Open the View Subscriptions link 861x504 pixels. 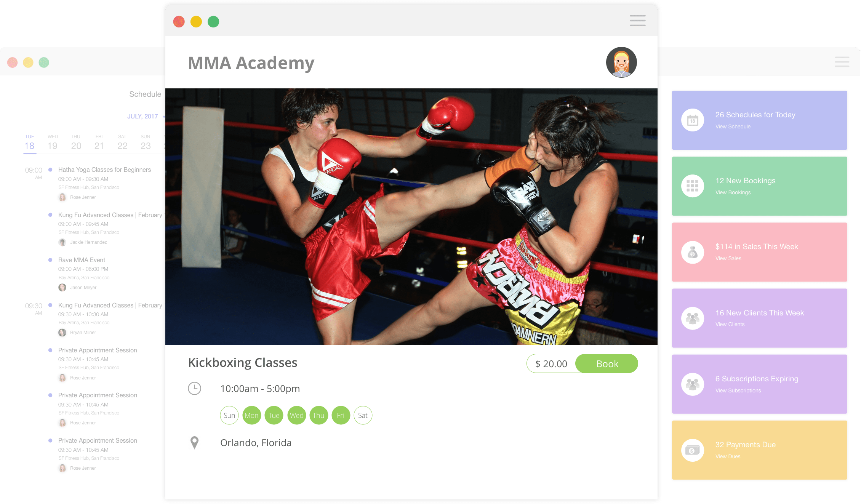[738, 390]
